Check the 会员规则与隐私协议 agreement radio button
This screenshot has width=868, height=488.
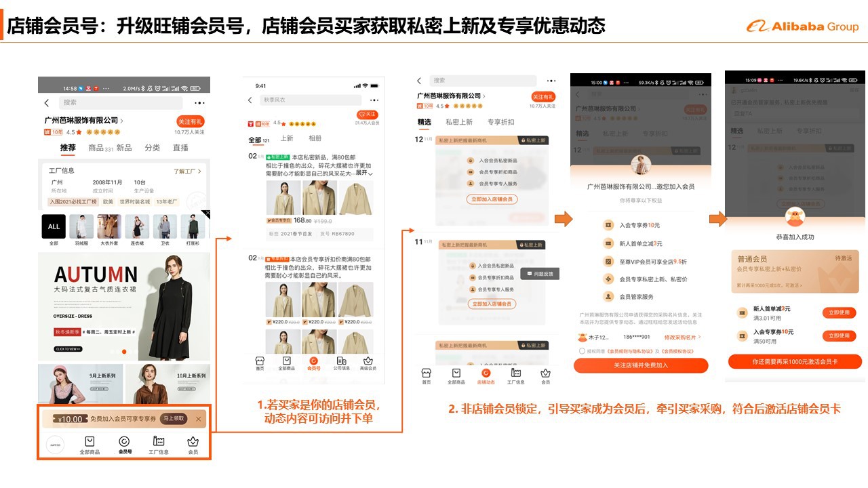(x=582, y=351)
